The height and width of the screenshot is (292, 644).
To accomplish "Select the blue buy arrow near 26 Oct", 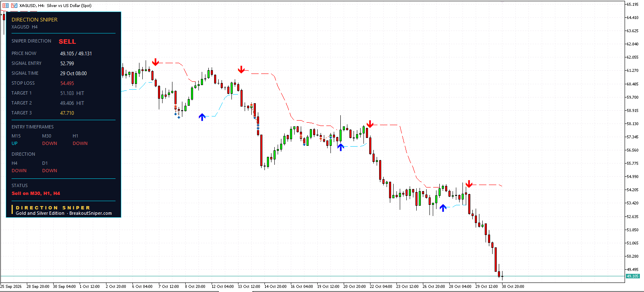I will click(443, 208).
